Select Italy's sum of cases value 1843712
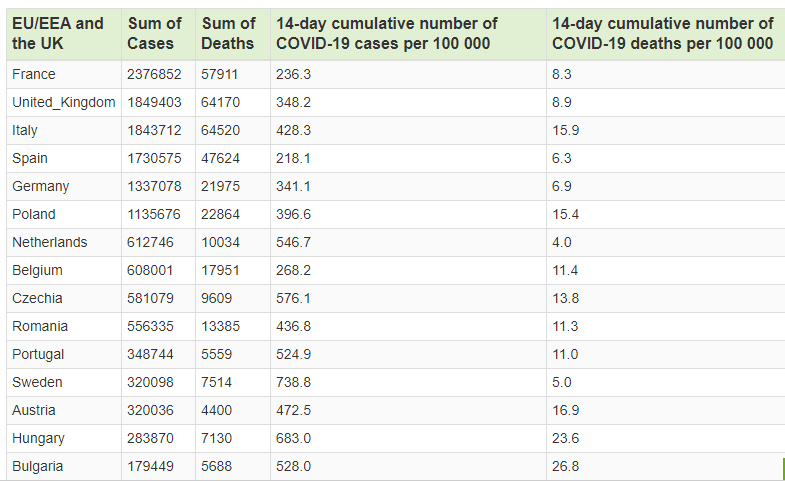 coord(155,130)
